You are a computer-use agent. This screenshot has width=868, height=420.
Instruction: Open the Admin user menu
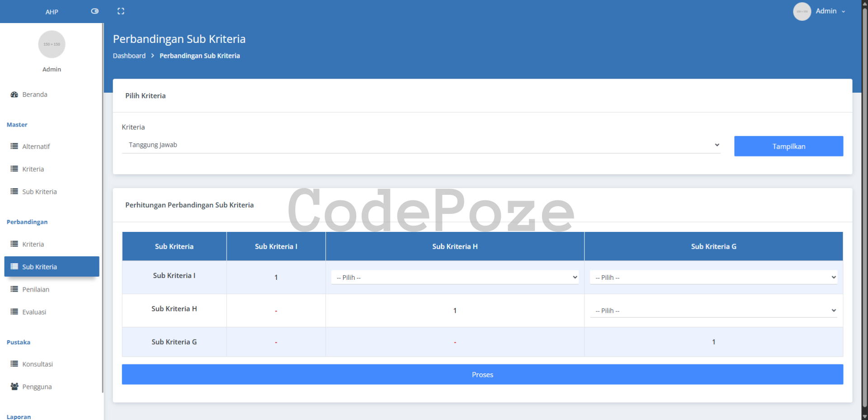[x=830, y=11]
